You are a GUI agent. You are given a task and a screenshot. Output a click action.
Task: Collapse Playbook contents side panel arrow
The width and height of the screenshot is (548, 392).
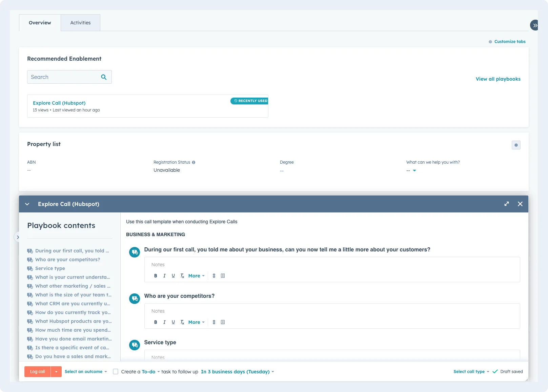(18, 237)
